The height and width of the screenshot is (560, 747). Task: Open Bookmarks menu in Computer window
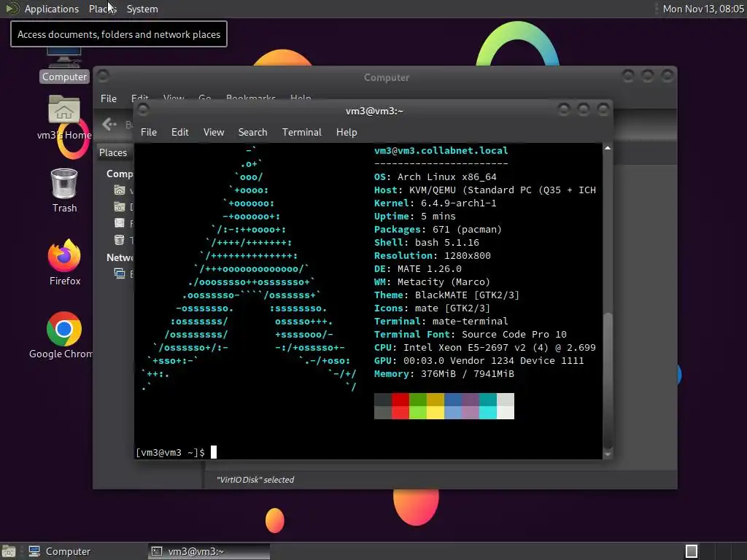pyautogui.click(x=251, y=98)
